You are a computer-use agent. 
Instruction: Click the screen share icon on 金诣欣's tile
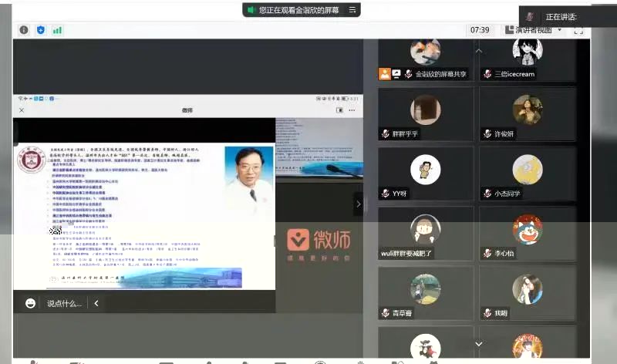[396, 73]
